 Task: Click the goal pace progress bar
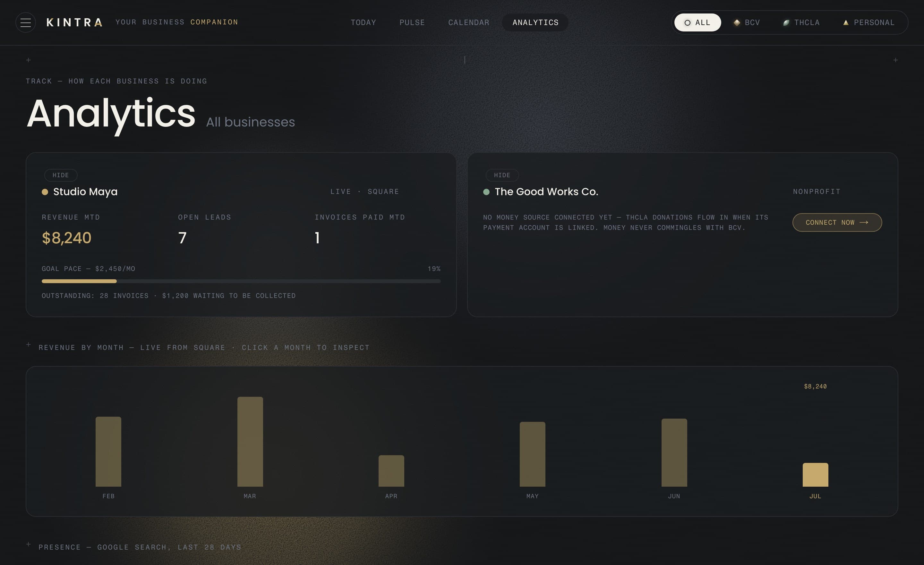tap(241, 281)
